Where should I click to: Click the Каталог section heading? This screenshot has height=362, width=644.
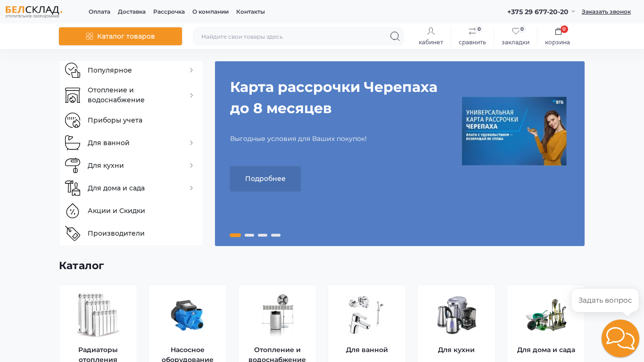tap(82, 265)
